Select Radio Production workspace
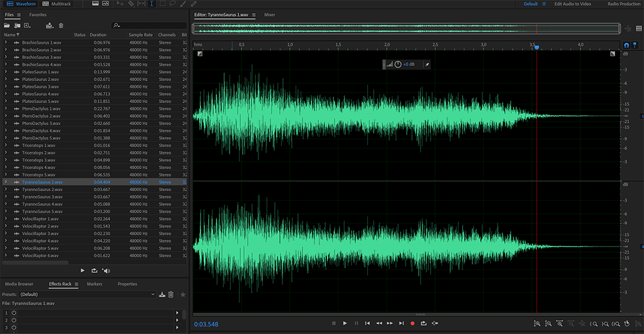Screen dimensions: 644x334 pos(624,4)
